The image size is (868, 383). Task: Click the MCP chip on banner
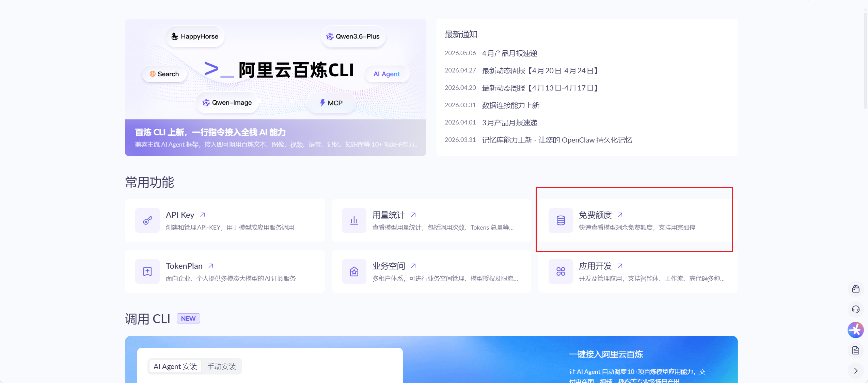331,103
